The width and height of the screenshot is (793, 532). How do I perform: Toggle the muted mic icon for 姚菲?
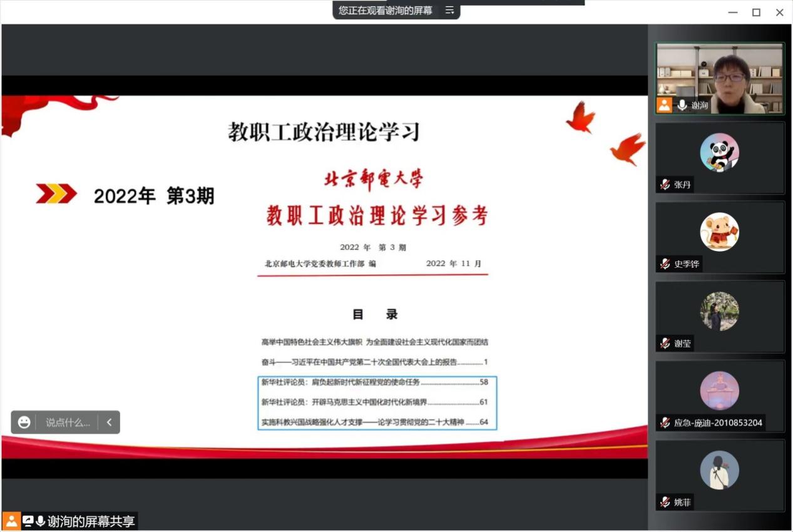pos(665,502)
